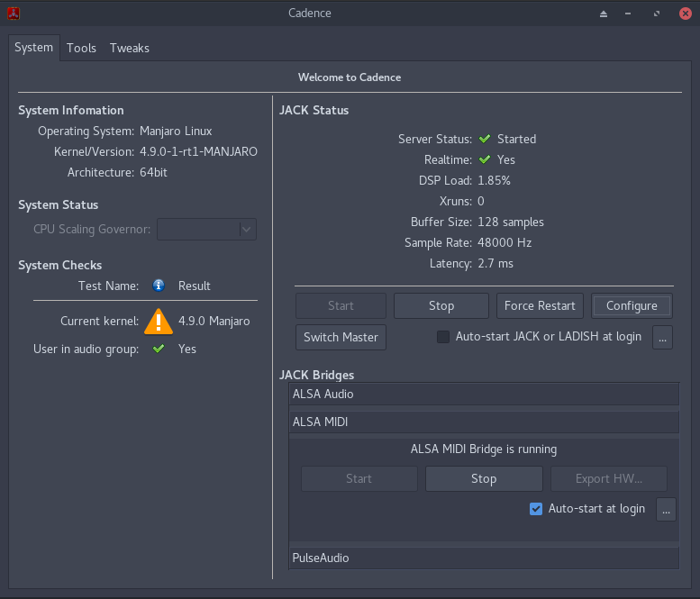The width and height of the screenshot is (700, 599).
Task: Open the Tools tab
Action: 81,48
